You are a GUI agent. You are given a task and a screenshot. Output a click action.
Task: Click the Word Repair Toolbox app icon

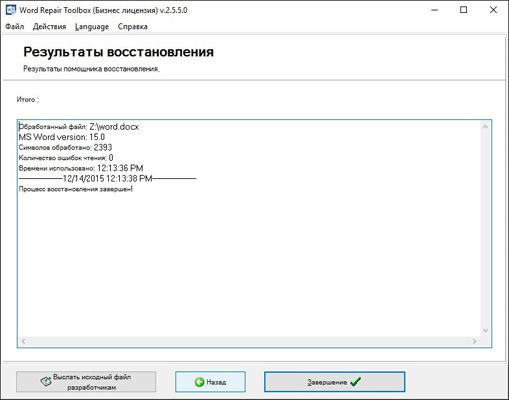[x=10, y=10]
